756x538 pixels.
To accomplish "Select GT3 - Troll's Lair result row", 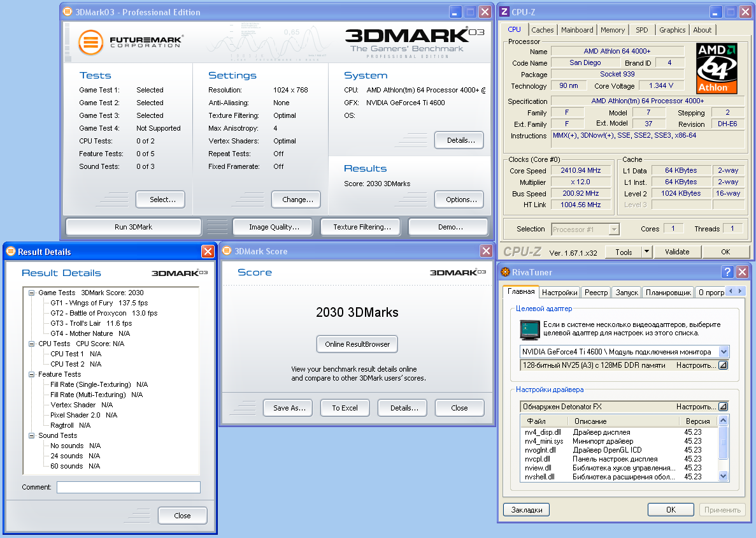I will point(91,323).
